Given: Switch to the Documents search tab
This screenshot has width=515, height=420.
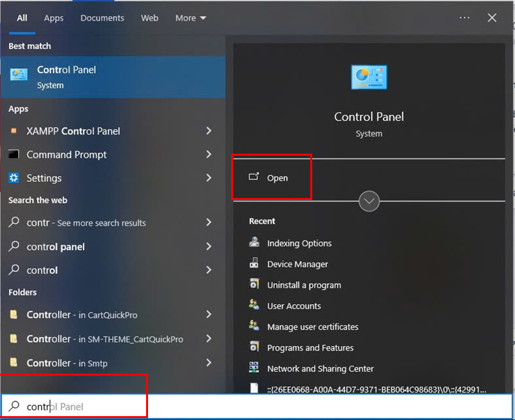Looking at the screenshot, I should point(102,18).
